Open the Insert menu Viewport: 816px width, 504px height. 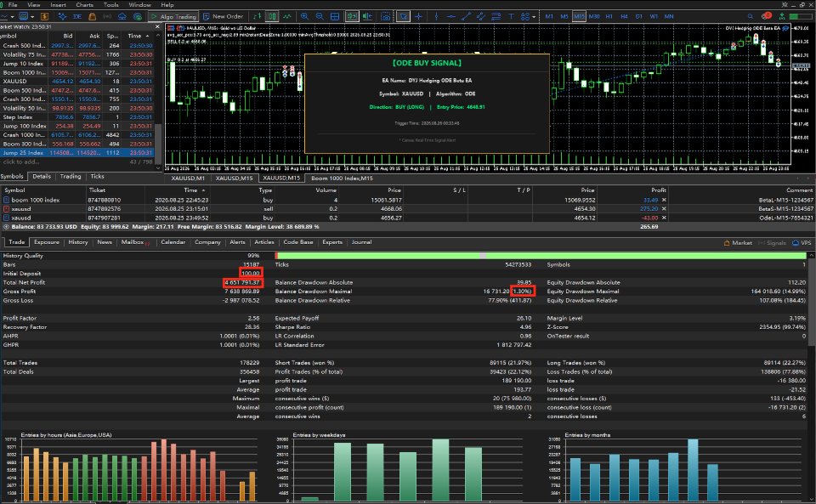[58, 5]
